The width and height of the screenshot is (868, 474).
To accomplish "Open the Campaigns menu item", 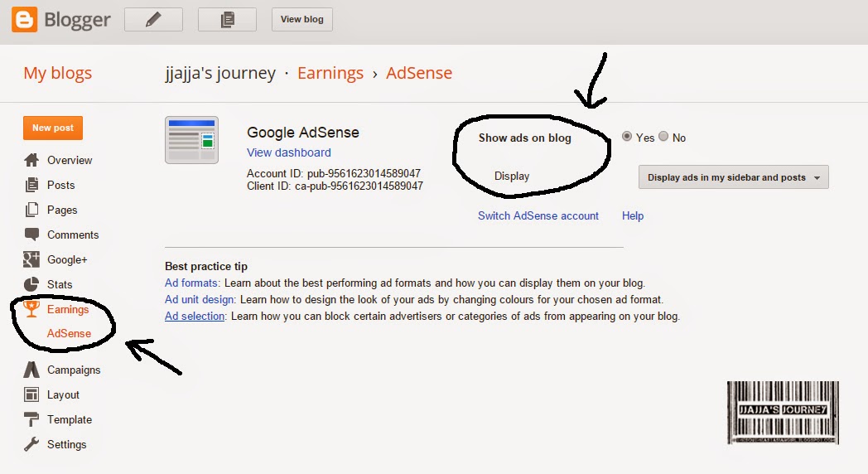I will [x=74, y=370].
